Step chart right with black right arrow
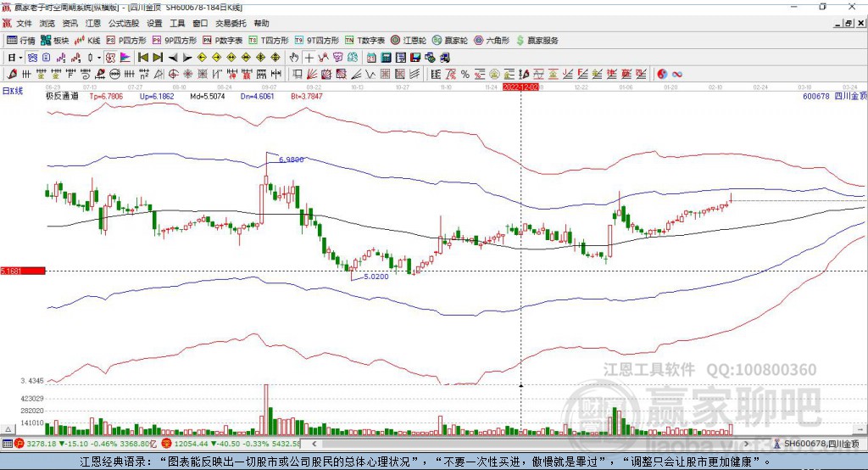This screenshot has height=470, width=868. [187, 58]
